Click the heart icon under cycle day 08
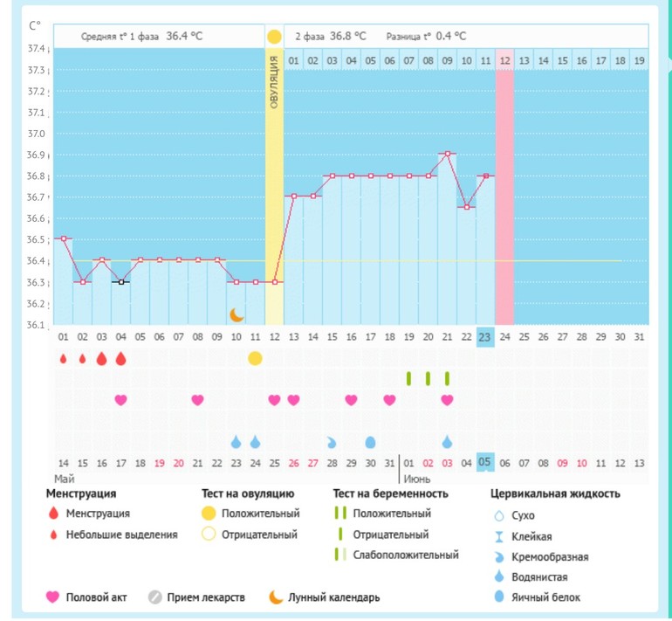Screen dimensions: 672x621 click(198, 400)
